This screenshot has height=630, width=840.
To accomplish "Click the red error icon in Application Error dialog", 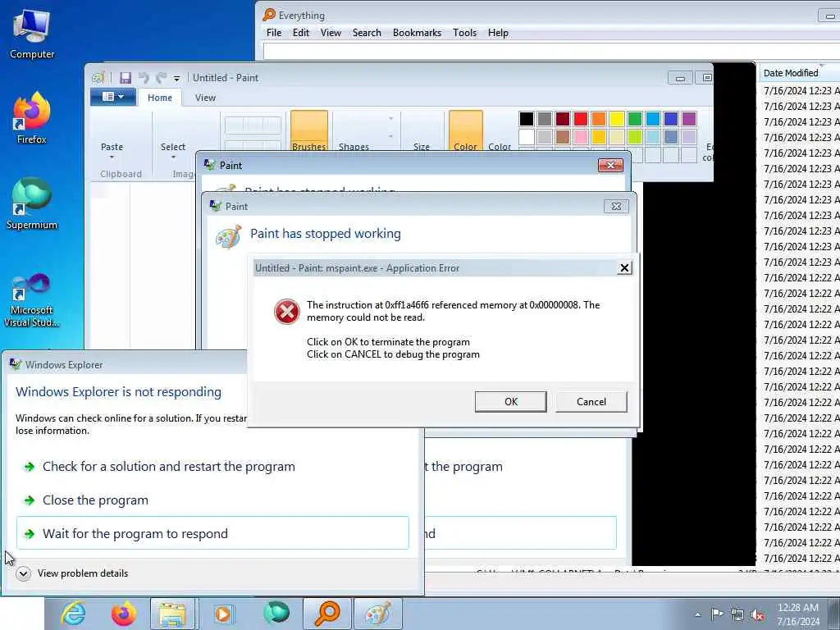I will tap(287, 312).
